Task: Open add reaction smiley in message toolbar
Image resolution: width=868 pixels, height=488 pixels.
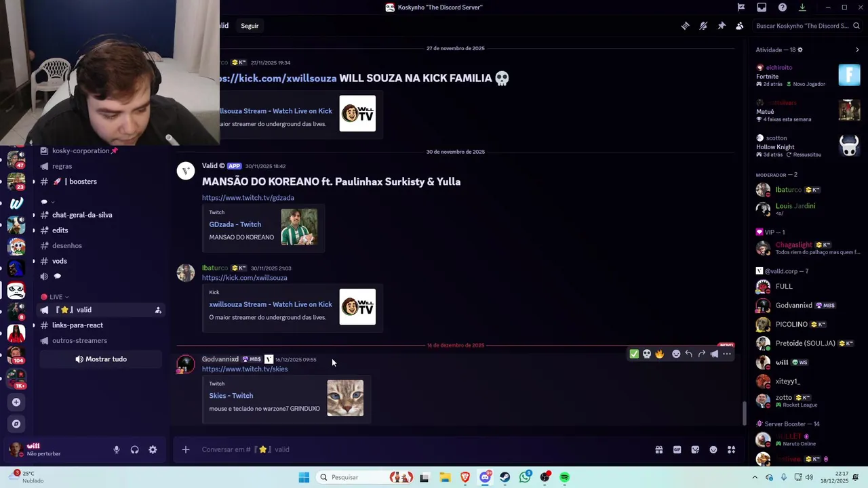Action: (x=676, y=354)
